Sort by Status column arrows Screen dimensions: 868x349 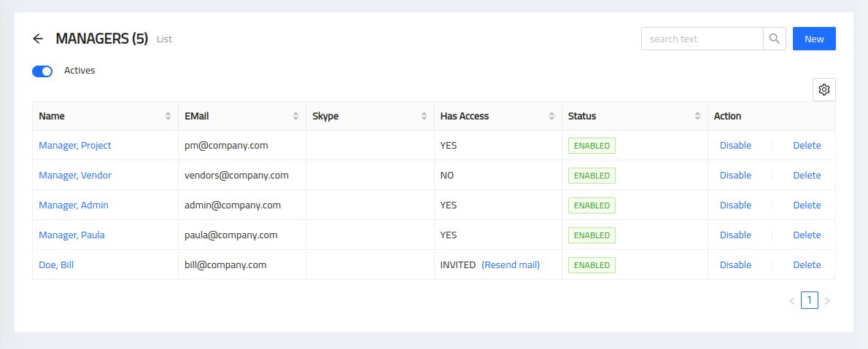[x=697, y=116]
